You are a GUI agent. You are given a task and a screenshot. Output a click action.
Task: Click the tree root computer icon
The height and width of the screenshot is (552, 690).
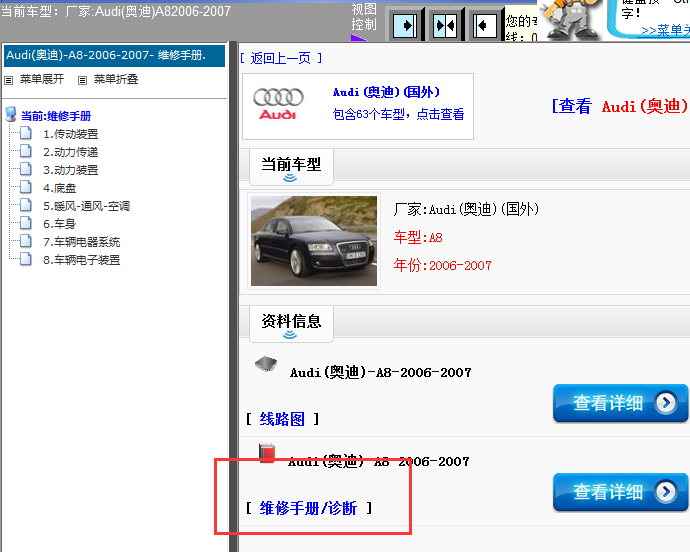11,114
